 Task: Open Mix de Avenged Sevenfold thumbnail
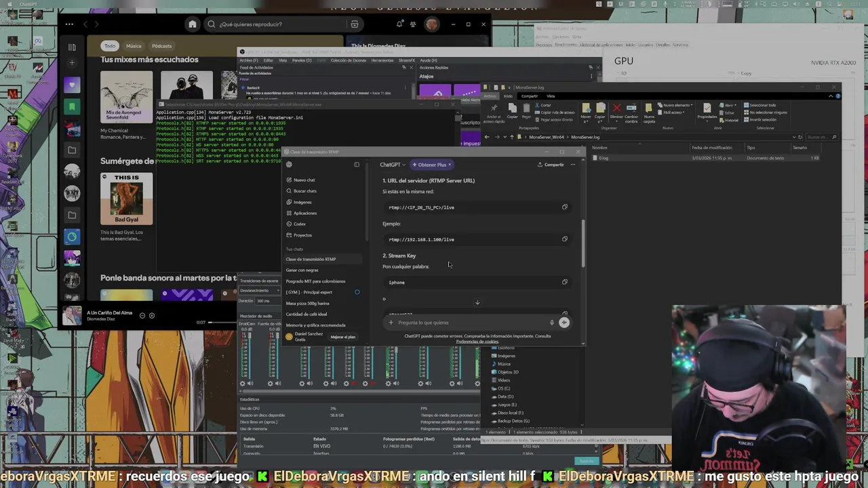click(x=126, y=97)
